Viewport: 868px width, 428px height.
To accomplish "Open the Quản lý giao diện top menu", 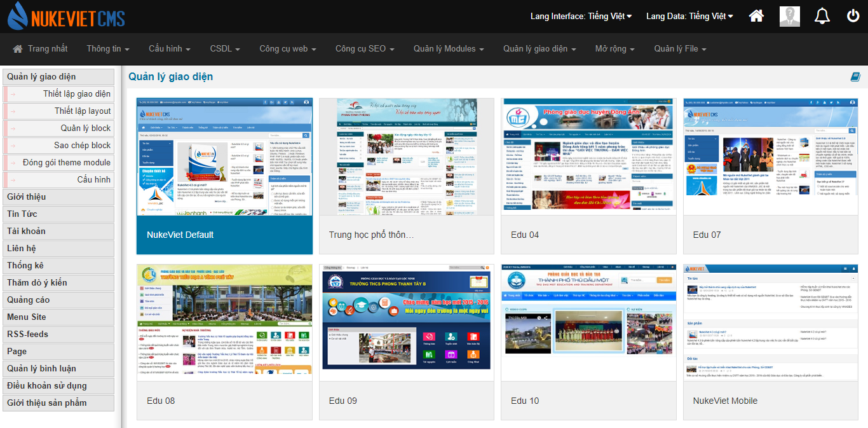I will point(539,49).
